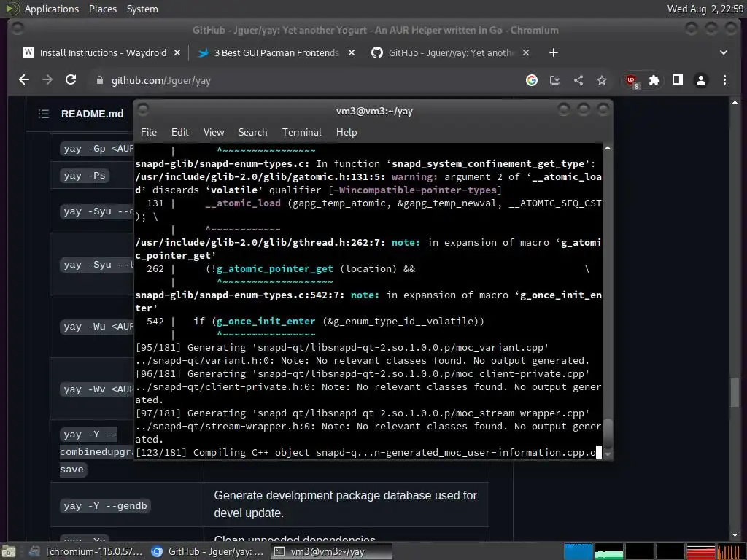
Task: Click the blue workspace switcher box
Action: (x=578, y=551)
